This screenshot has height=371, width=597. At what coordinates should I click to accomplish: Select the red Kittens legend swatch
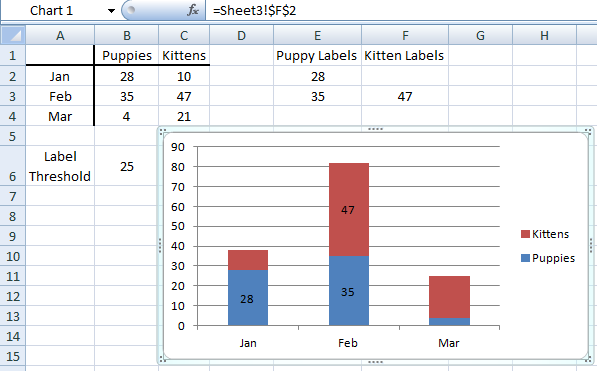[x=525, y=234]
